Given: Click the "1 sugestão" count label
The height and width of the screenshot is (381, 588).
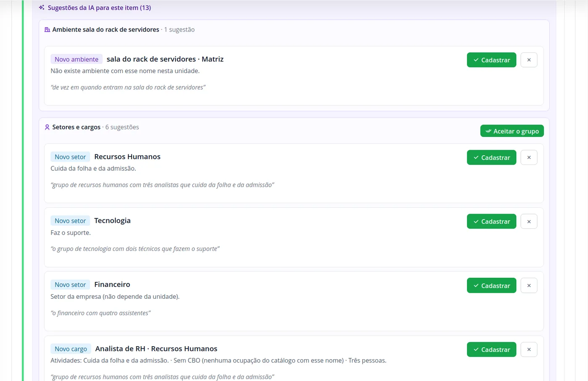Looking at the screenshot, I should (x=179, y=29).
